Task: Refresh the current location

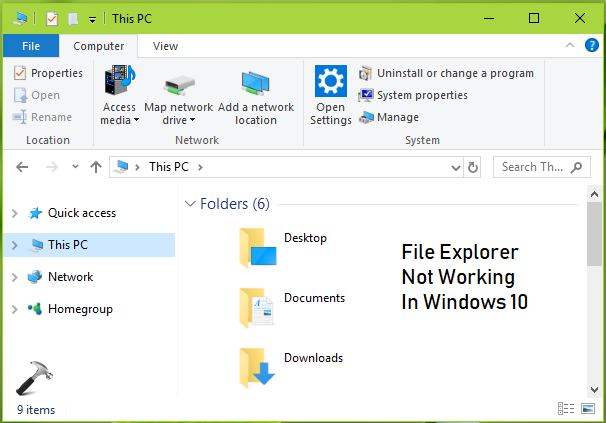Action: (472, 167)
